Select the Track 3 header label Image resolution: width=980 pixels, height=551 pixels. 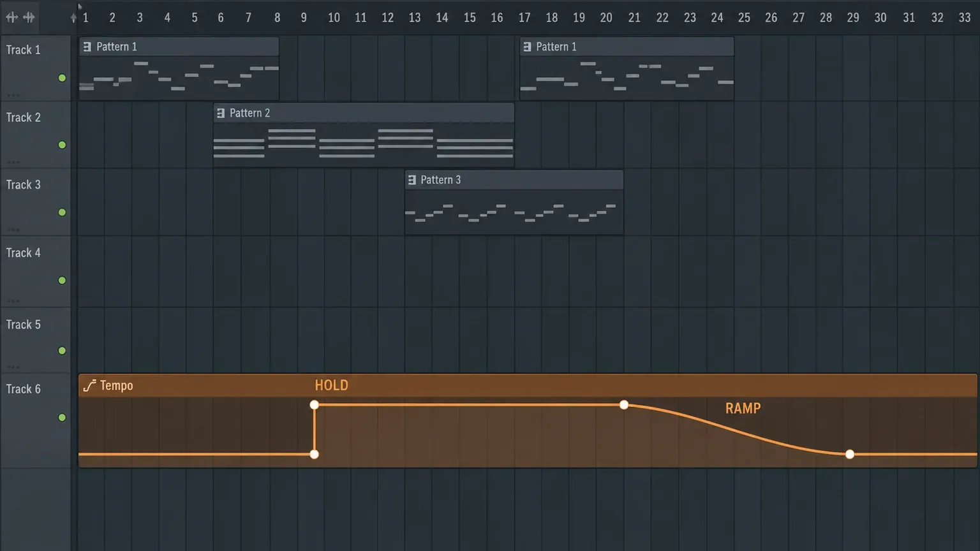click(x=23, y=184)
